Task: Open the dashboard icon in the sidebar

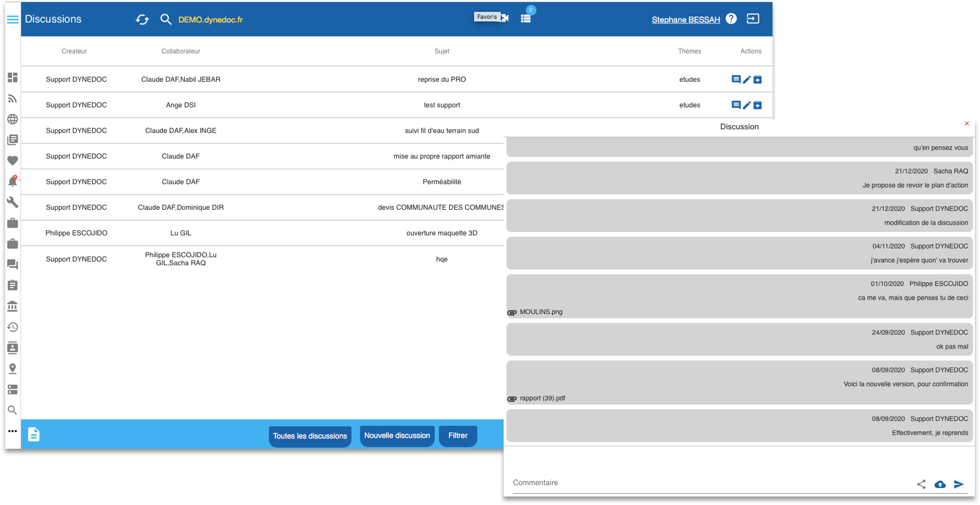Action: point(13,77)
